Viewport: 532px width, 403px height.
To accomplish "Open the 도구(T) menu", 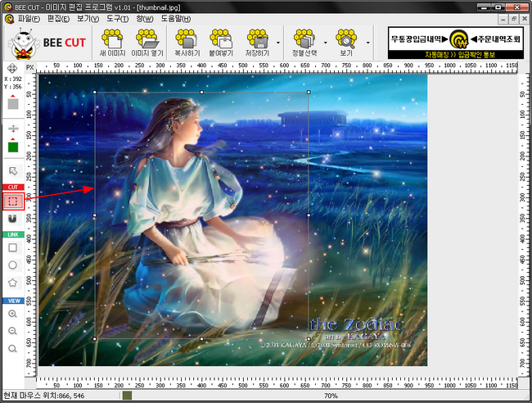I will pos(115,18).
